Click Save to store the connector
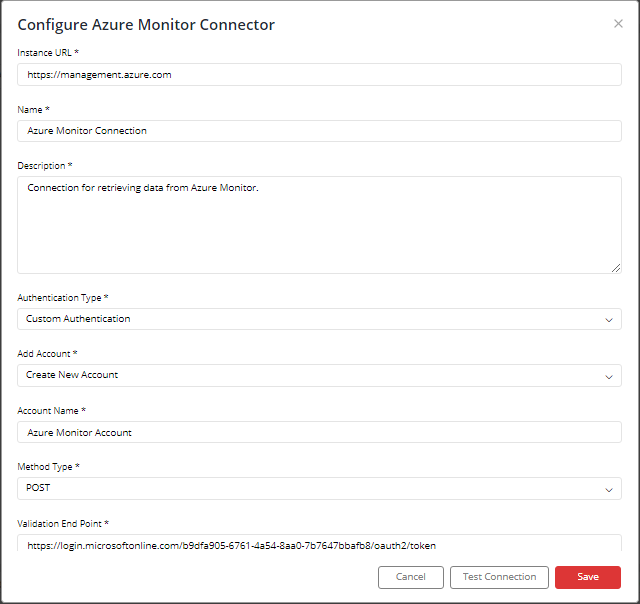This screenshot has height=604, width=640. [588, 577]
